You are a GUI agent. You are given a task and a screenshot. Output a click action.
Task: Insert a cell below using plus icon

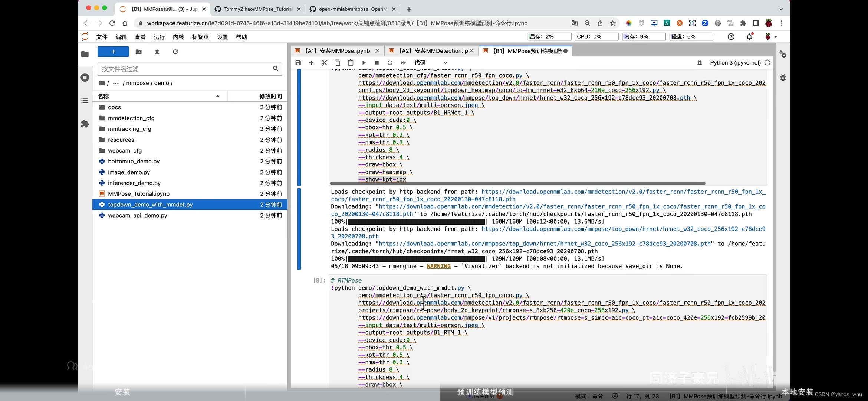tap(311, 63)
